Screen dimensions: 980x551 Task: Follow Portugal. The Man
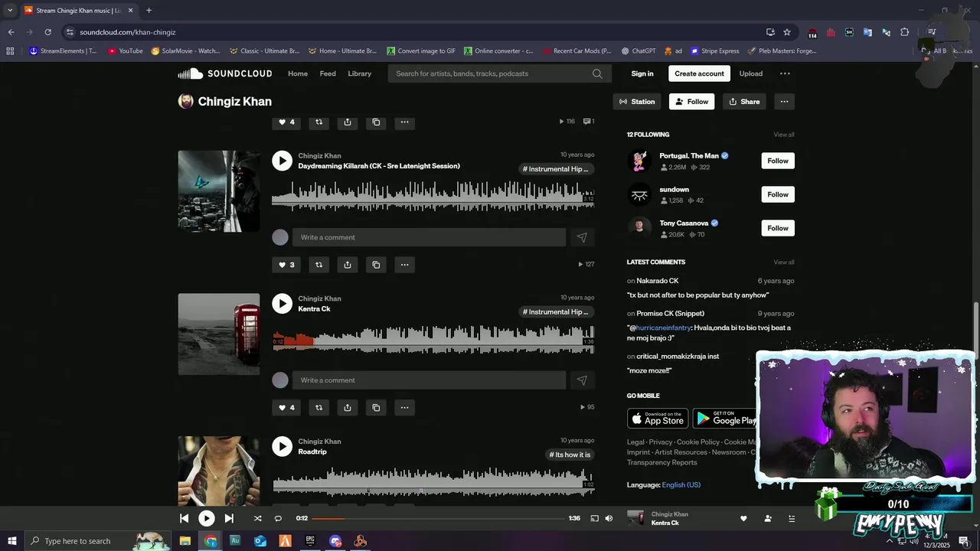(x=778, y=161)
